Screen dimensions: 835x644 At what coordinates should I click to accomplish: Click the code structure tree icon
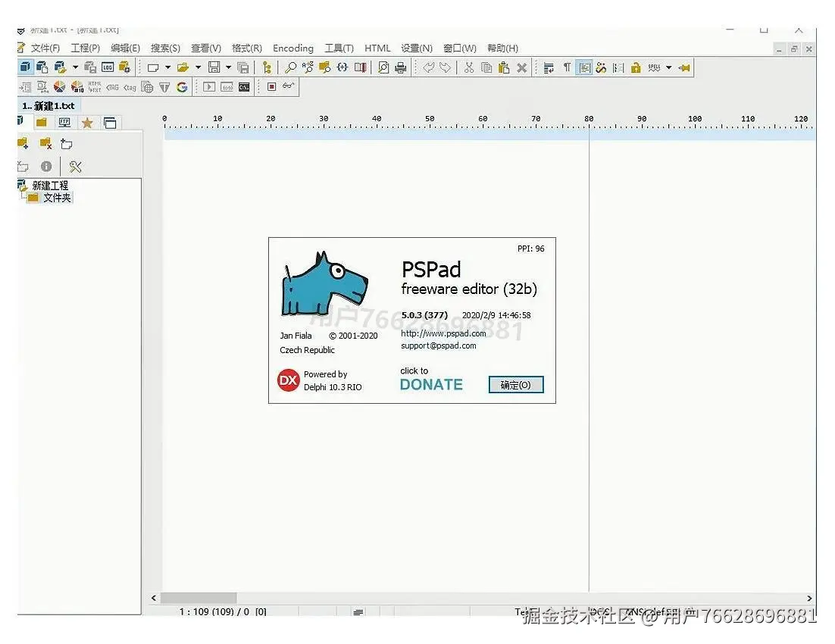tap(267, 67)
